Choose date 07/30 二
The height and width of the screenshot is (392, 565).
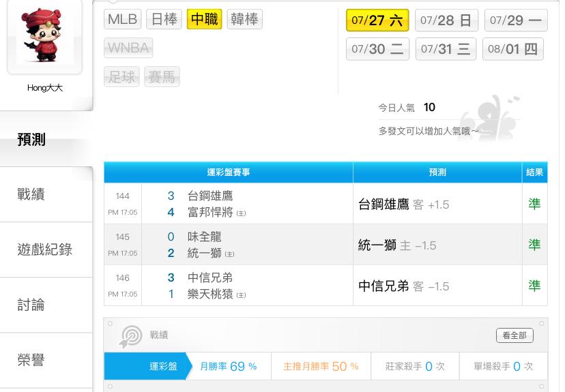377,49
